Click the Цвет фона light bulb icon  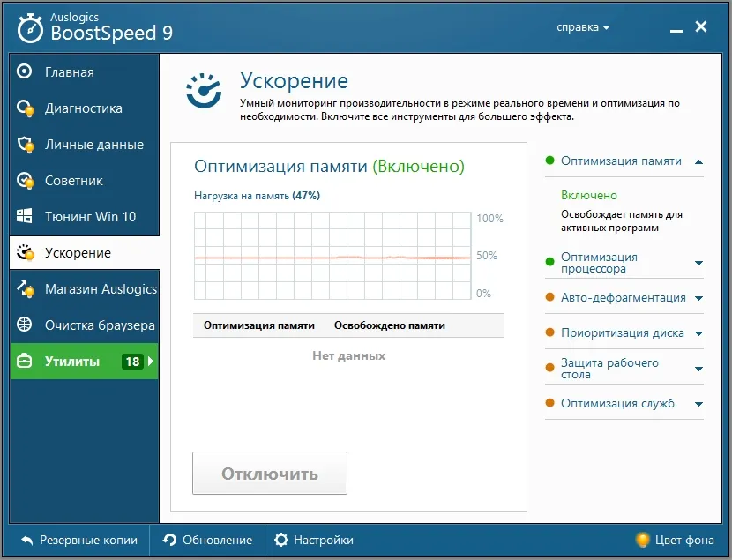643,540
